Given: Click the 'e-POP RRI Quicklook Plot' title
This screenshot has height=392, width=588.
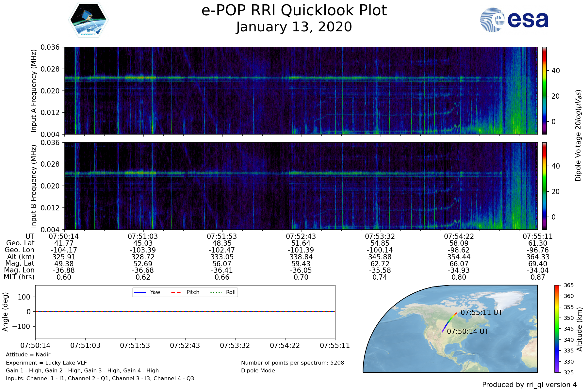Looking at the screenshot, I should tap(294, 10).
